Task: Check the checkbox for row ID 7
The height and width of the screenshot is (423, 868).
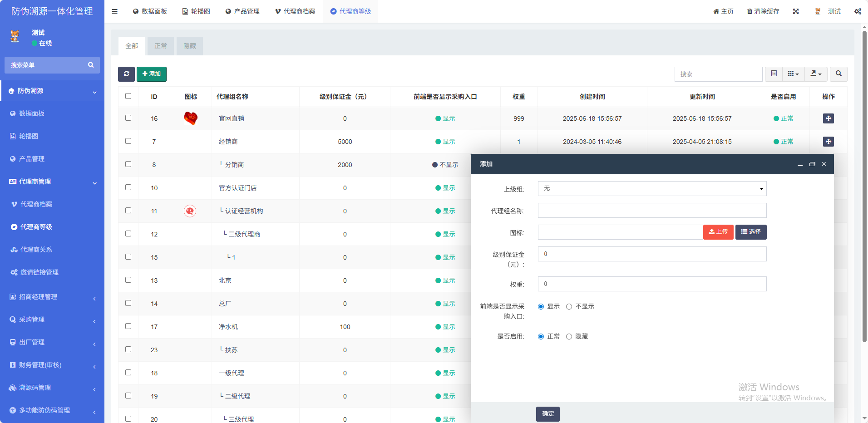Action: coord(128,141)
